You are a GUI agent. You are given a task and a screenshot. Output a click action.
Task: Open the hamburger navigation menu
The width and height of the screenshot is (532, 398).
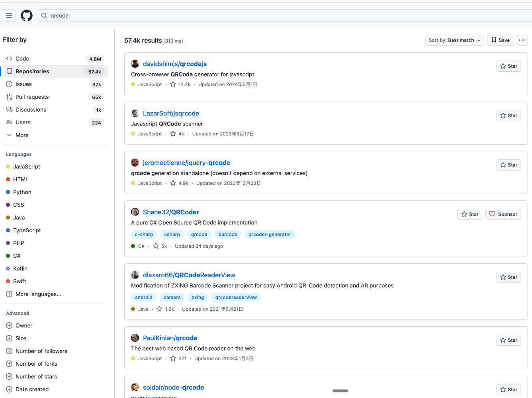pos(9,16)
